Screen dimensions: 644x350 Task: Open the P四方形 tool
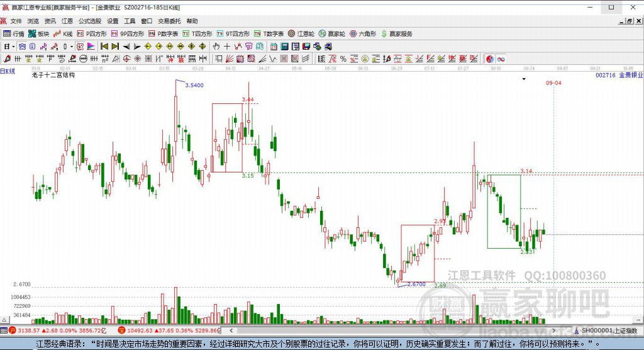[92, 34]
